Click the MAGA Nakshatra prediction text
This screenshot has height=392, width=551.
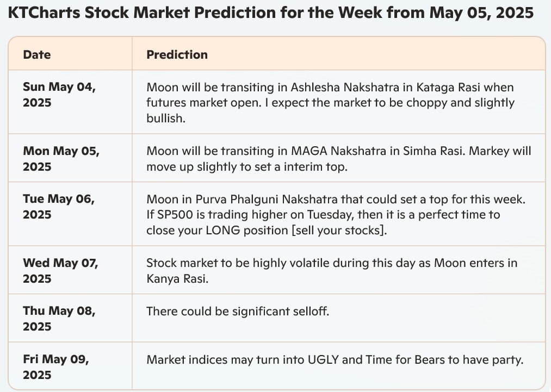click(339, 159)
